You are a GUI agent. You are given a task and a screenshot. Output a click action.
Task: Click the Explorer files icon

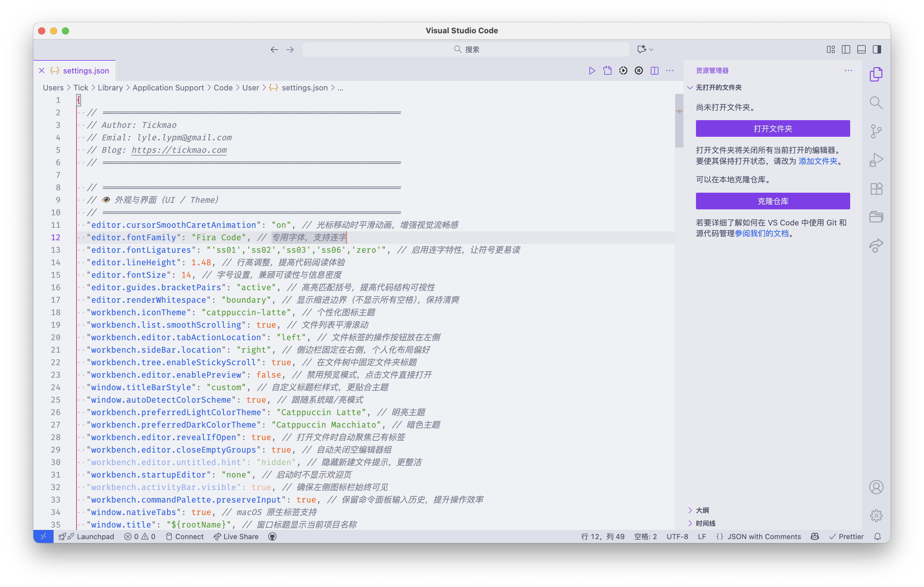(x=876, y=74)
